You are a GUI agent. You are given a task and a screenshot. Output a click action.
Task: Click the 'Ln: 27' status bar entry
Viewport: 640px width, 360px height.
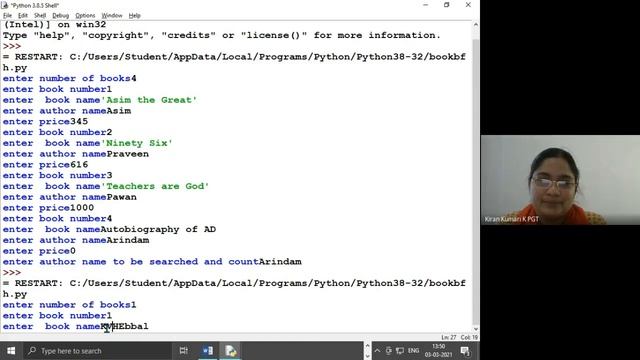449,337
